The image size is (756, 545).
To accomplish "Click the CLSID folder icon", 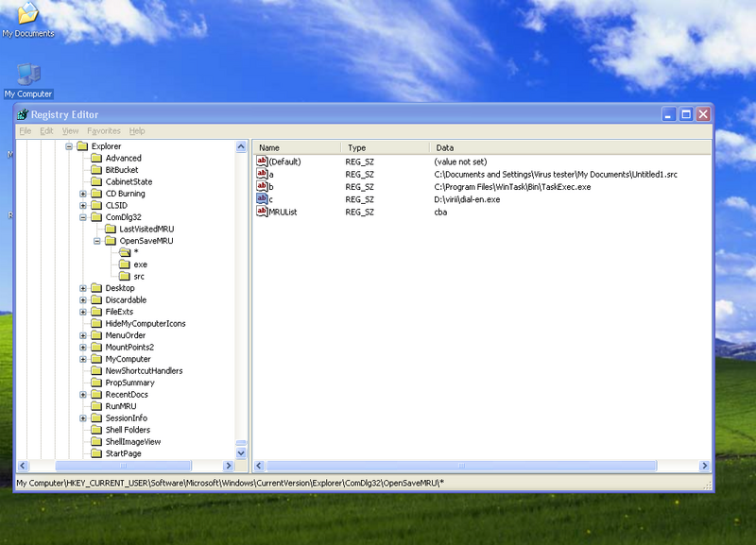I will tap(96, 205).
